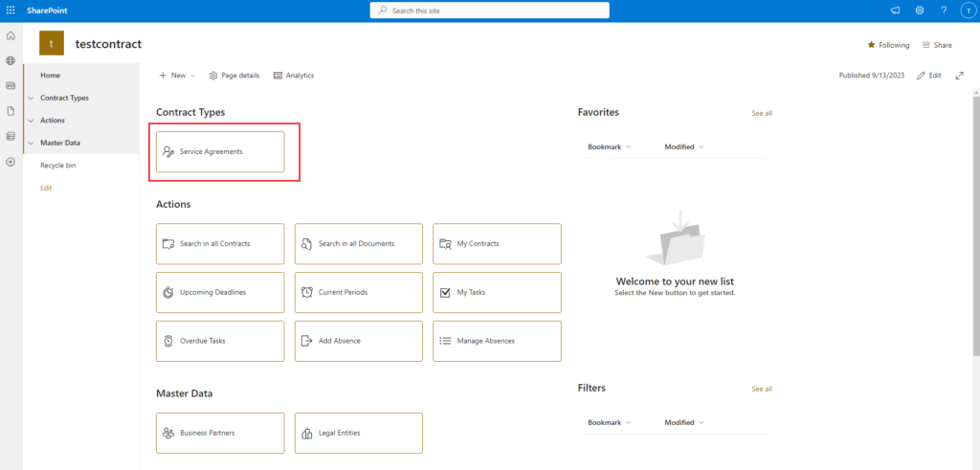
Task: Open the user account avatar T
Action: [968, 11]
